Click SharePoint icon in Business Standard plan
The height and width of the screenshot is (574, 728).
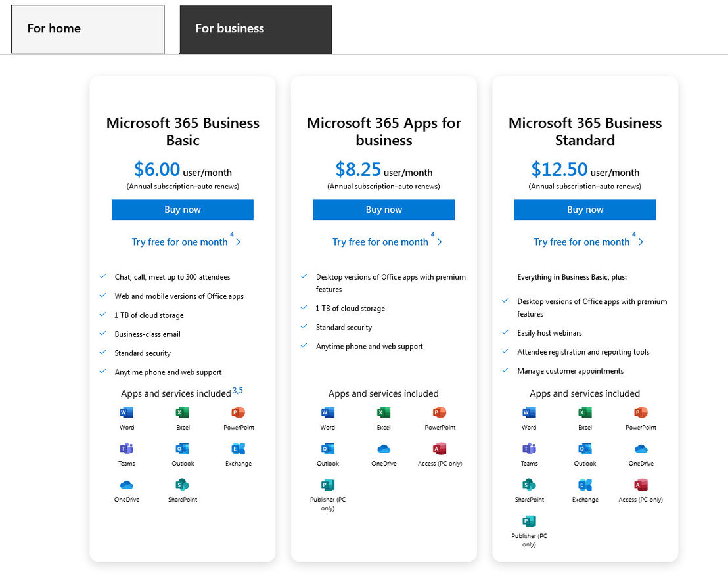(530, 485)
